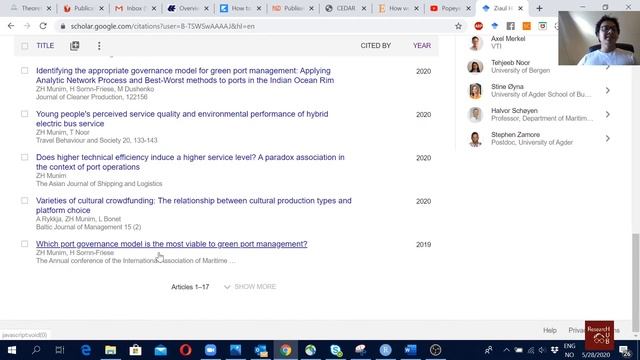Screen dimensions: 640x360
Task: Open a new browser tab
Action: point(539,8)
